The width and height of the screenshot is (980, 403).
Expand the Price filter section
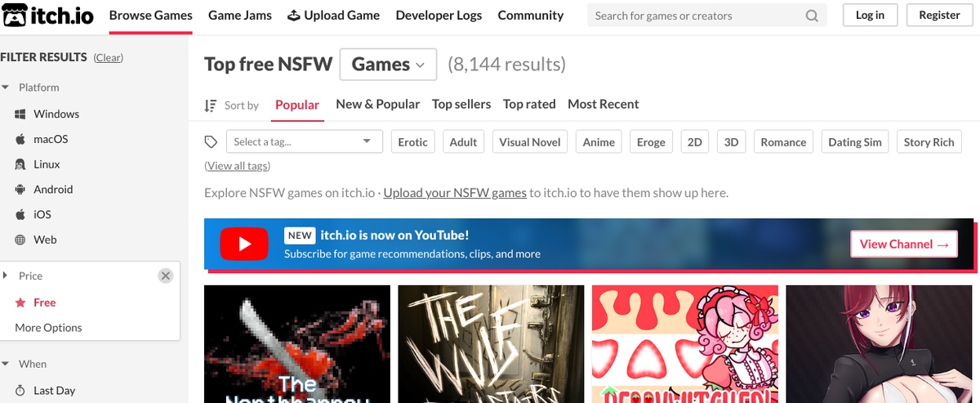tap(5, 275)
